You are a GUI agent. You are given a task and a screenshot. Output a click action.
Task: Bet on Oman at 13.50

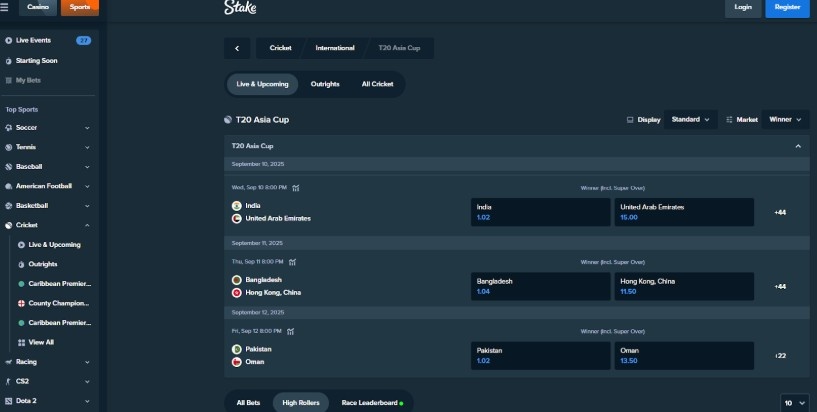(x=684, y=356)
